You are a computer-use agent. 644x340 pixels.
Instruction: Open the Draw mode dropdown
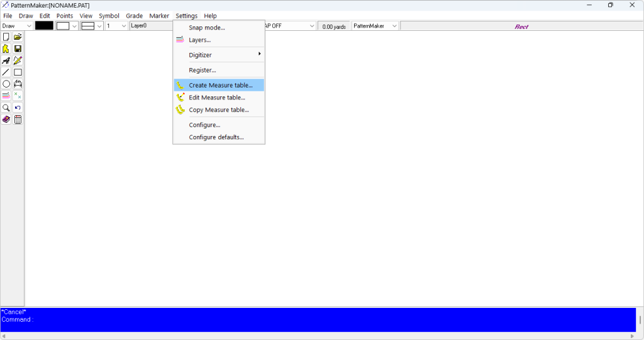17,25
